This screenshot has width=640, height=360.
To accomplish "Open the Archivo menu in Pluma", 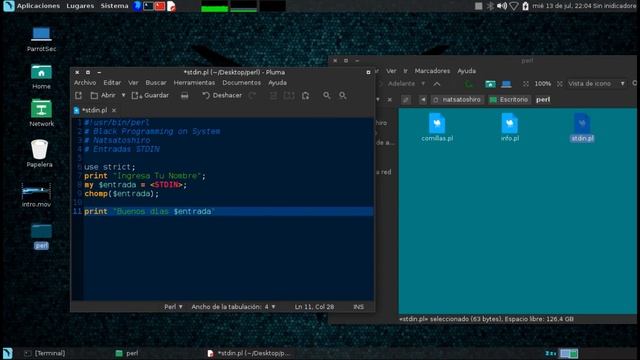I will point(85,82).
